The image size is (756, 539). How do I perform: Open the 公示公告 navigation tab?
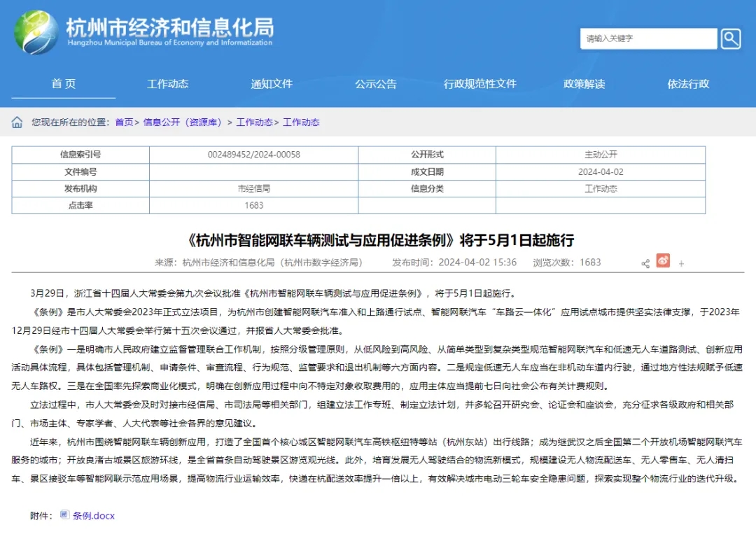coord(376,84)
